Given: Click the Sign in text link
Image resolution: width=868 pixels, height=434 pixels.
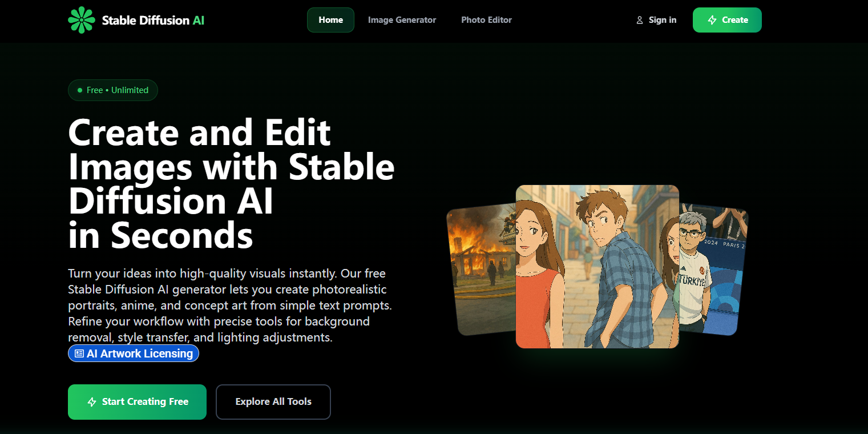Looking at the screenshot, I should (663, 20).
